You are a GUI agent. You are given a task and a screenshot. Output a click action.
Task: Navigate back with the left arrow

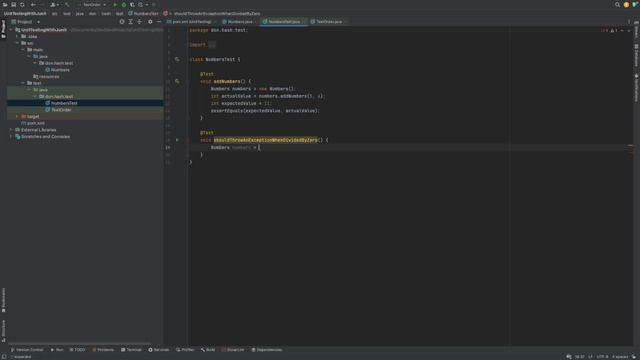coord(33,4)
